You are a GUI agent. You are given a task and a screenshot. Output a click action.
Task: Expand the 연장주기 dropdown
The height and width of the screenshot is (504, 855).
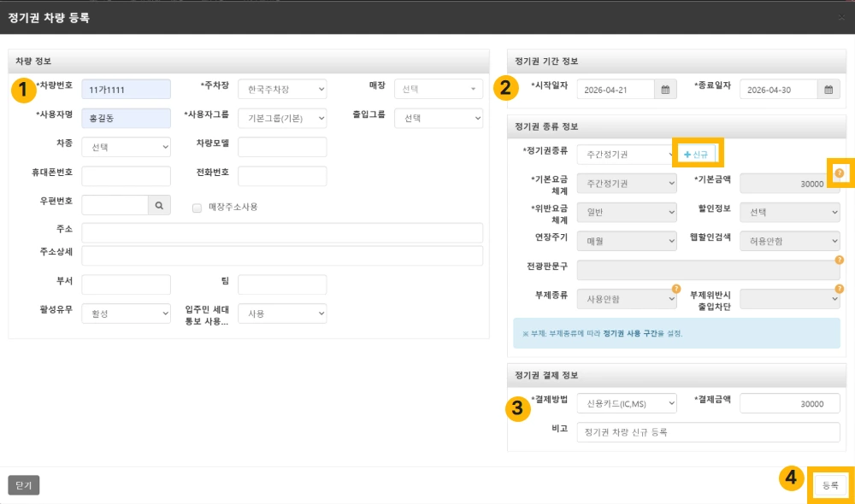[627, 242]
